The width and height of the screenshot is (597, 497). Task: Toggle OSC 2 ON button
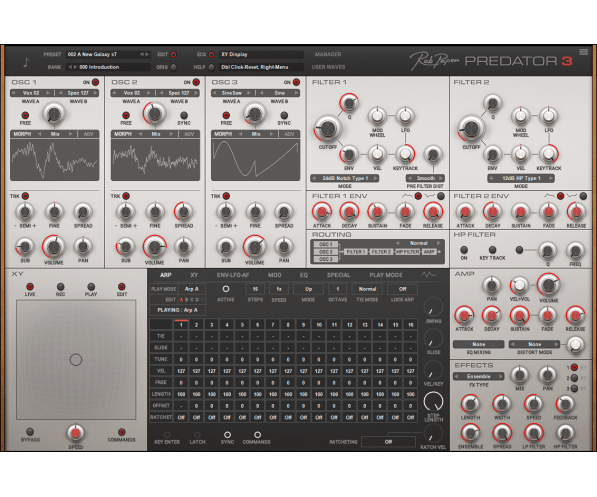coord(196,82)
